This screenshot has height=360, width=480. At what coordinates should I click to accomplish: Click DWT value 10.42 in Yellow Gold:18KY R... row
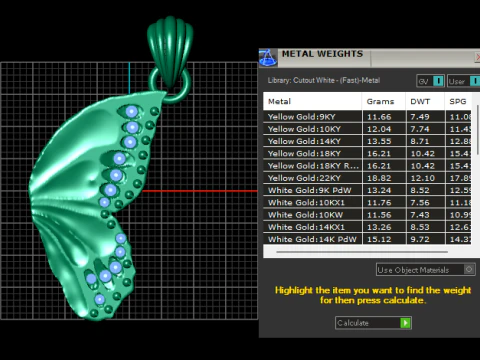423,166
